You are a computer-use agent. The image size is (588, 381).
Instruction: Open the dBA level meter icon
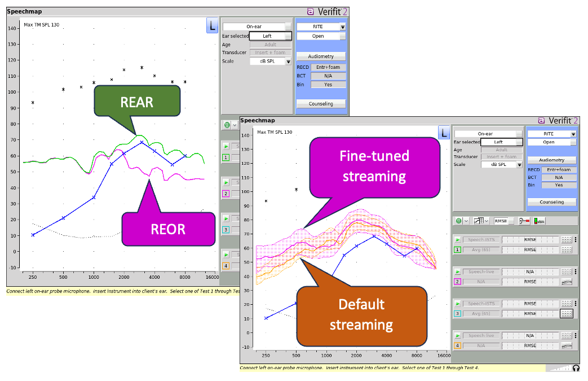pos(539,221)
